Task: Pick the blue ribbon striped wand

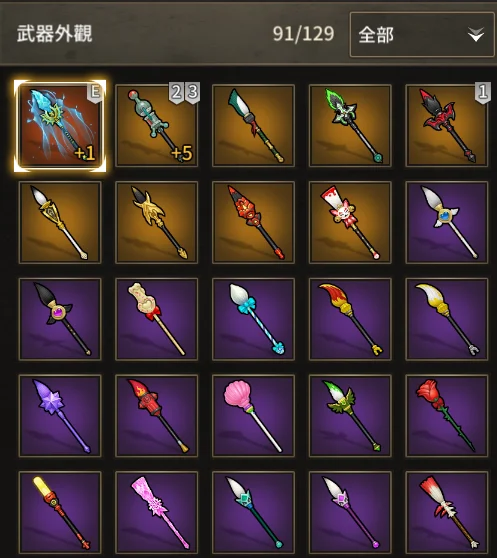Action: [253, 319]
